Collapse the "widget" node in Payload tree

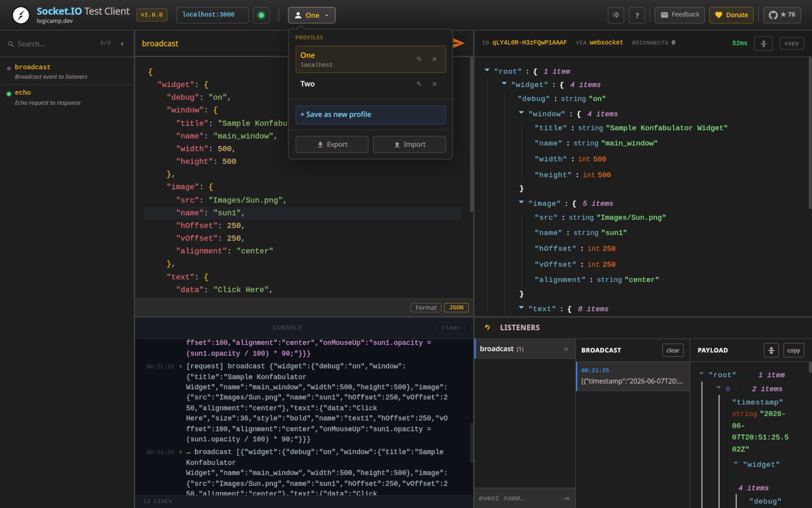[736, 464]
